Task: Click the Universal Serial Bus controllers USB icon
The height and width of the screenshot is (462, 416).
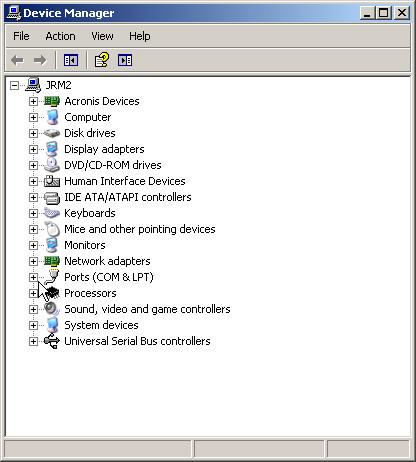Action: coord(52,341)
